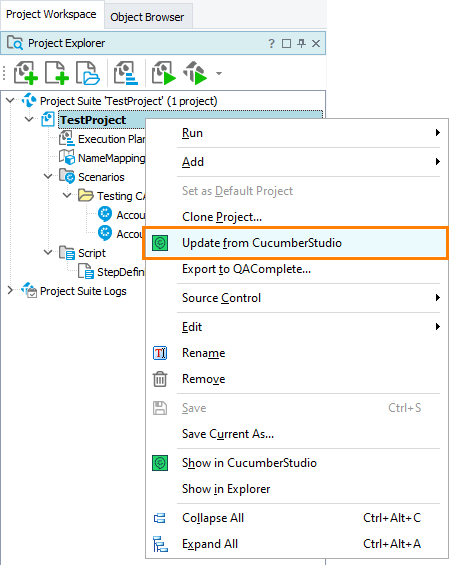449x565 pixels.
Task: Maximize the Project Explorer panel
Action: pos(286,44)
